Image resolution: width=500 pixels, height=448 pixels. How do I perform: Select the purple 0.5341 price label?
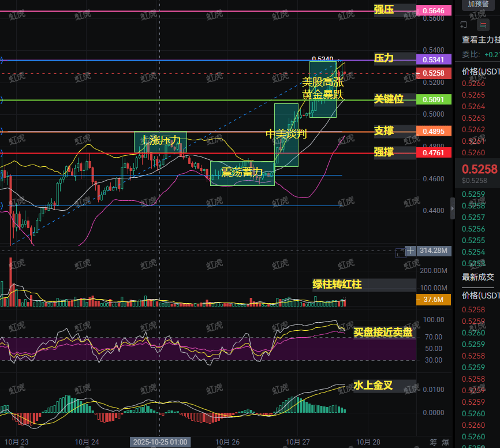tap(434, 59)
